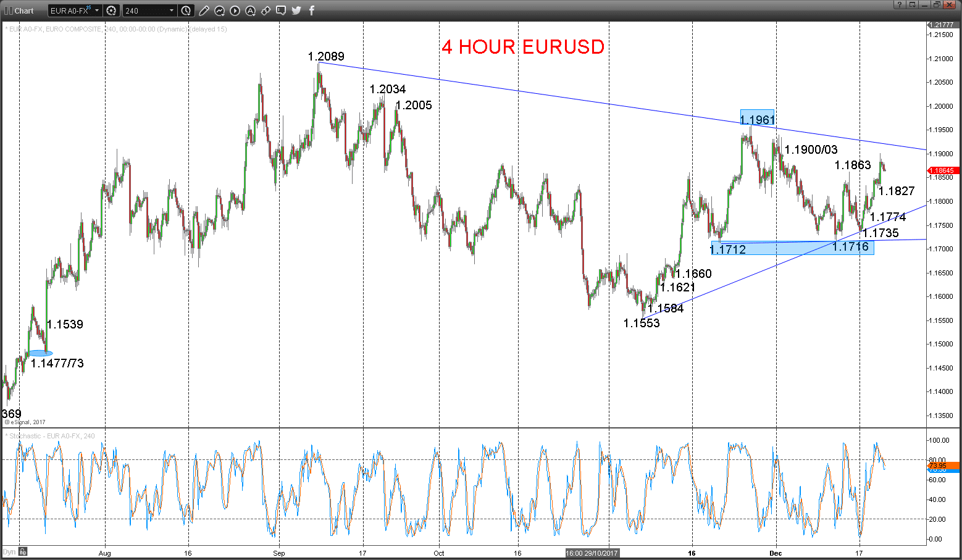The width and height of the screenshot is (962, 560).
Task: Select the 1.2005 price annotation
Action: click(414, 105)
